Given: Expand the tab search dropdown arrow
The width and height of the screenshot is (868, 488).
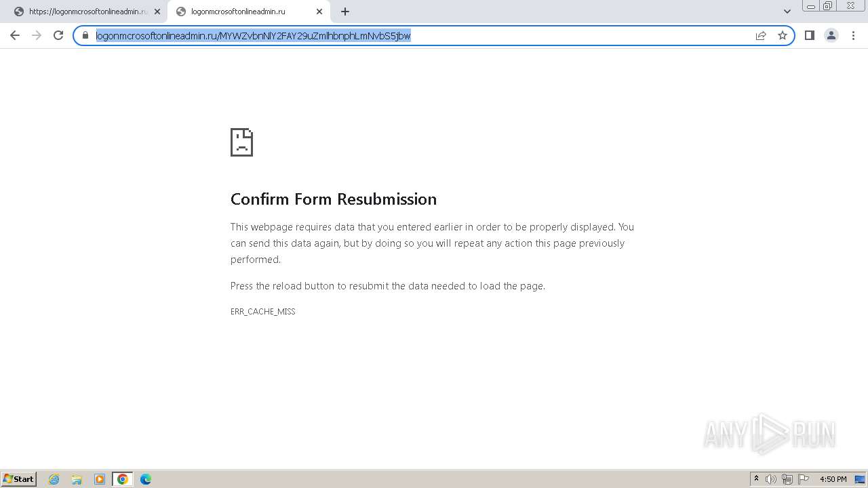Looking at the screenshot, I should (787, 12).
